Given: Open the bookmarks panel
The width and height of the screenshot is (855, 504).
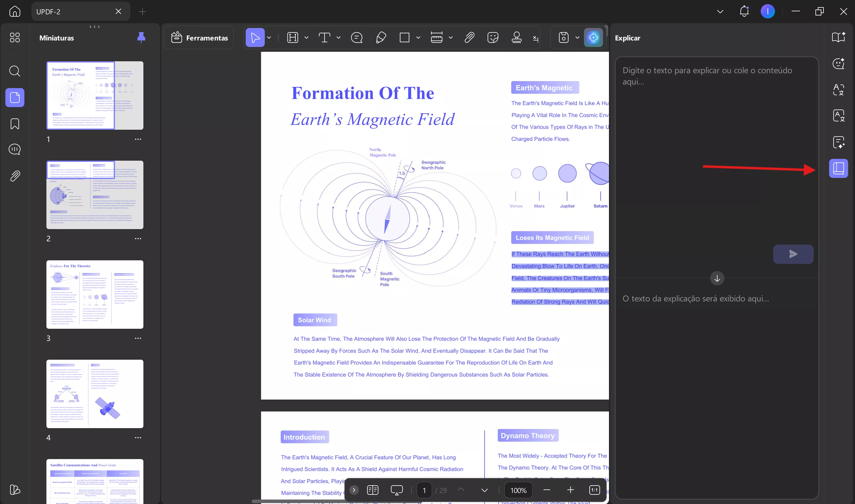Looking at the screenshot, I should (x=15, y=124).
